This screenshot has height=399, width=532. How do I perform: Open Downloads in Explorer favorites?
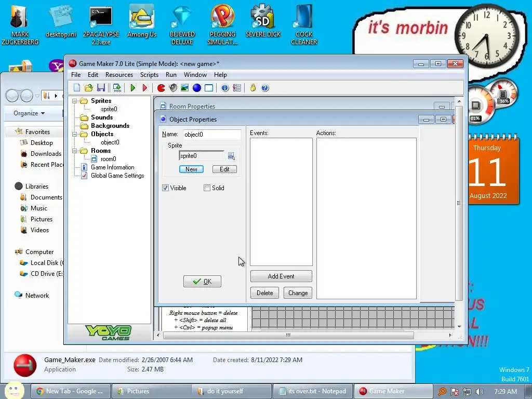pyautogui.click(x=46, y=154)
